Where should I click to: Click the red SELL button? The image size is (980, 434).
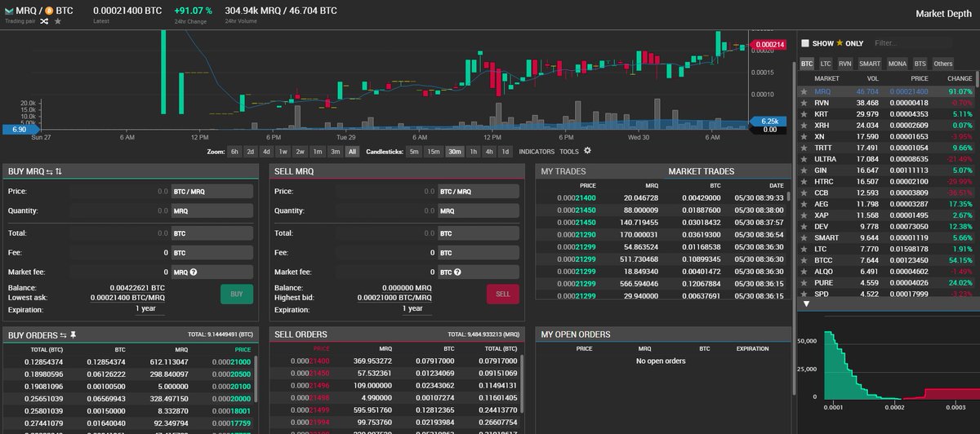[503, 294]
